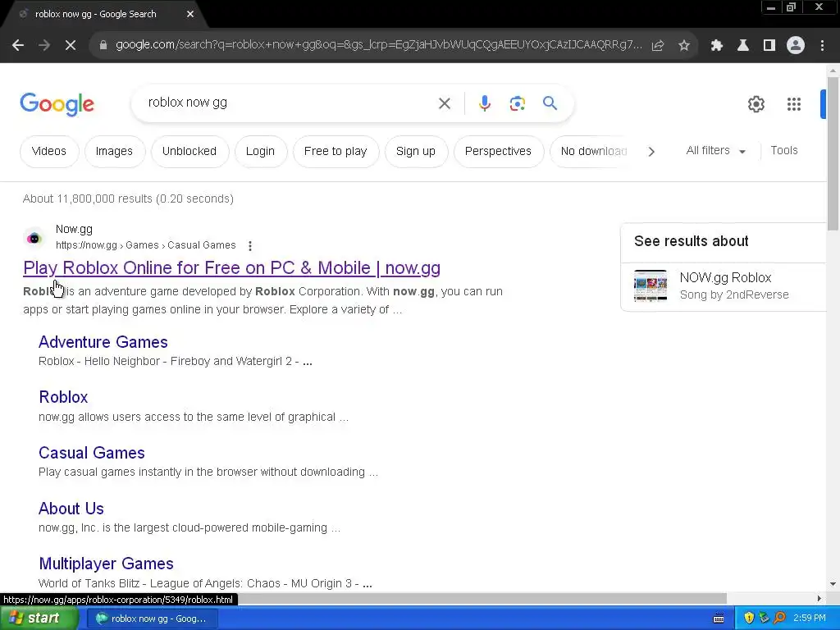
Task: Open Chrome Labs flask icon
Action: click(x=742, y=46)
